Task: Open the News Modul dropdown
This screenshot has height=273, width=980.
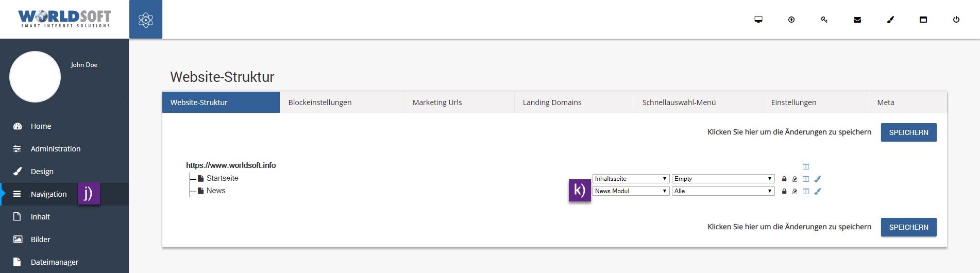Action: click(631, 191)
